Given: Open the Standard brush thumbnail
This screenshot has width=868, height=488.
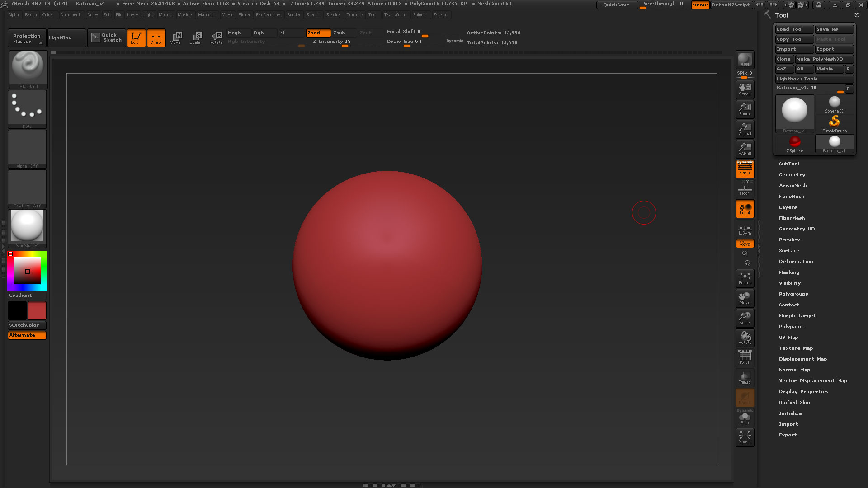Looking at the screenshot, I should coord(28,69).
